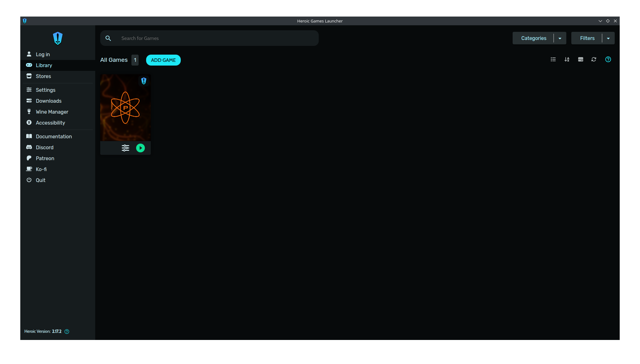
Task: Open the Ko-fi link
Action: point(58,169)
